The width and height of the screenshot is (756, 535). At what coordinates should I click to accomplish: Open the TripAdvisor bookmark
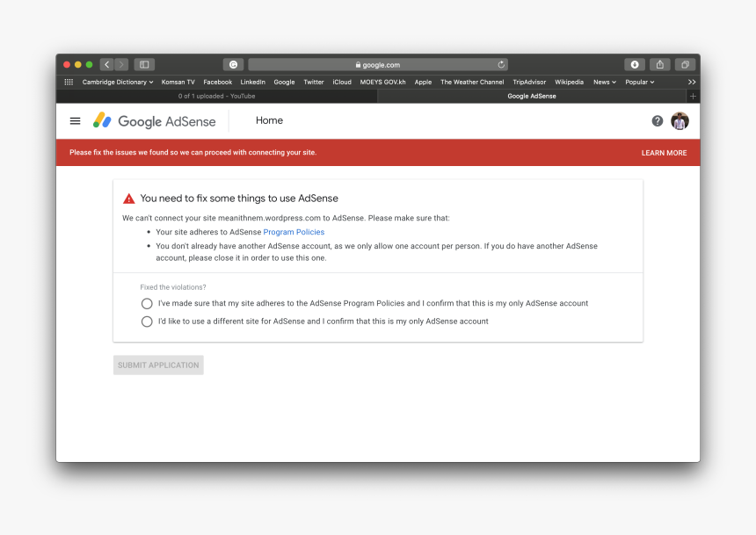(529, 82)
